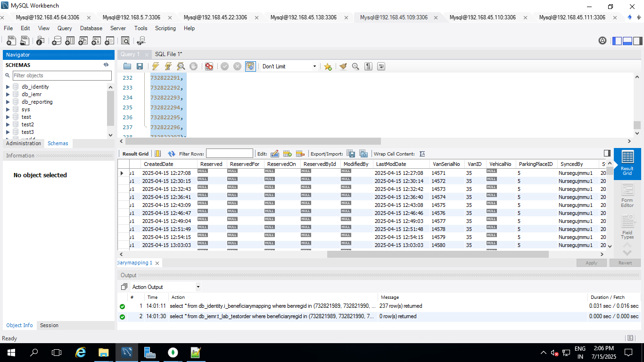Save the SQL script (floppy icon)
The height and width of the screenshot is (362, 644).
pos(140,66)
